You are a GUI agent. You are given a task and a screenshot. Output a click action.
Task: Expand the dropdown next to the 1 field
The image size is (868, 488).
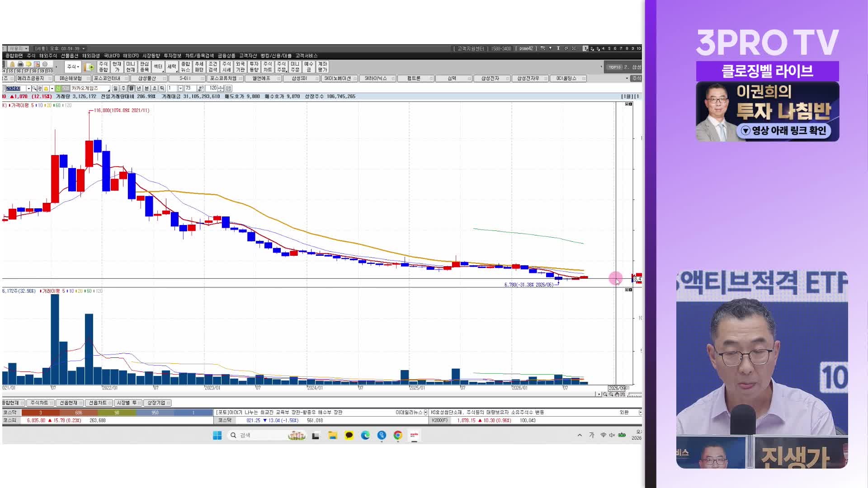180,88
